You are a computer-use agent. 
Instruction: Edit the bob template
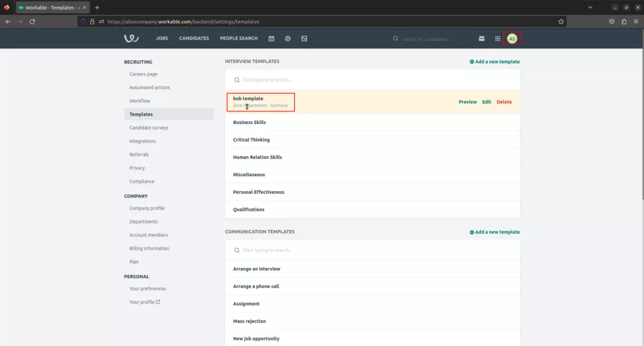pyautogui.click(x=487, y=102)
